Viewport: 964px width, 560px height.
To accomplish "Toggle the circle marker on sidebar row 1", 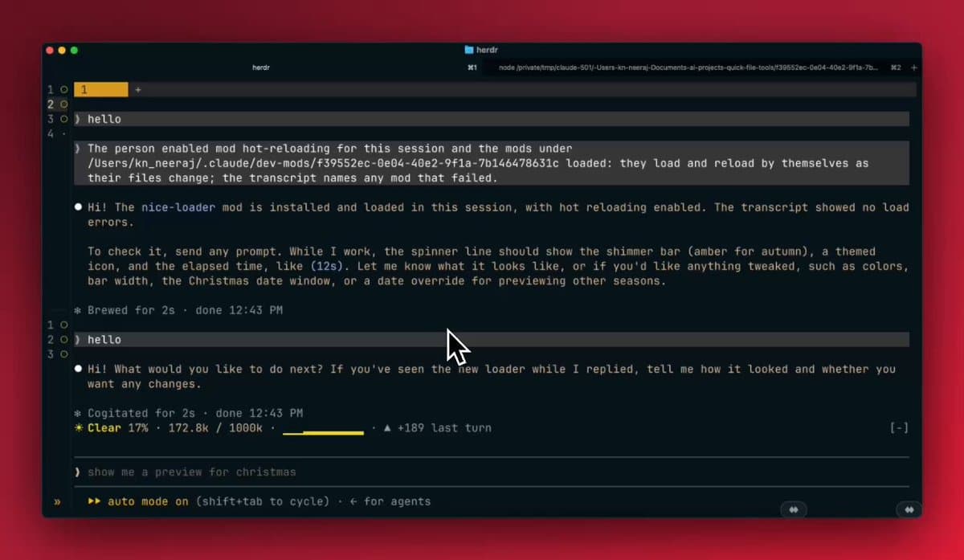I will (x=63, y=90).
